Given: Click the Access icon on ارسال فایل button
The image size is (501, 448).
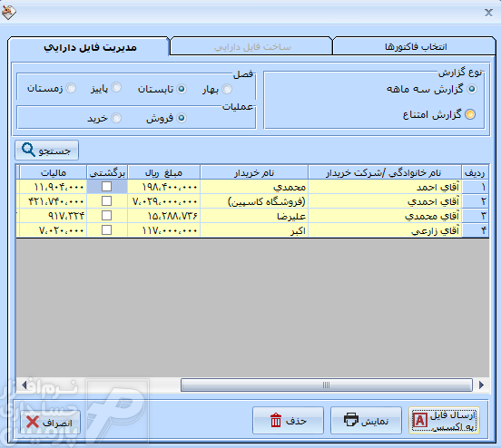Looking at the screenshot, I should [419, 421].
